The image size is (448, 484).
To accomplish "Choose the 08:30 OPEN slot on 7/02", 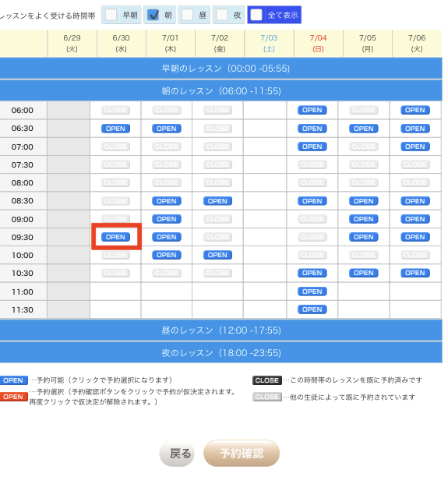I will click(218, 201).
